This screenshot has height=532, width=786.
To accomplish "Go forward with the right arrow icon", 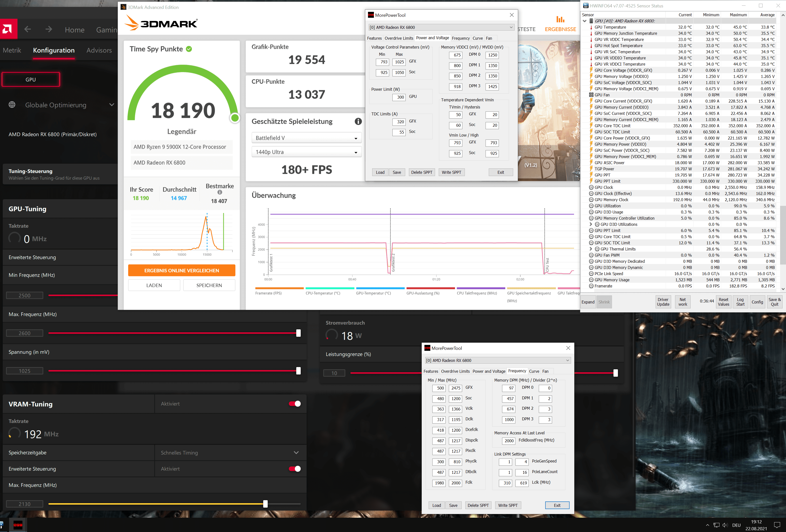I will [x=49, y=29].
